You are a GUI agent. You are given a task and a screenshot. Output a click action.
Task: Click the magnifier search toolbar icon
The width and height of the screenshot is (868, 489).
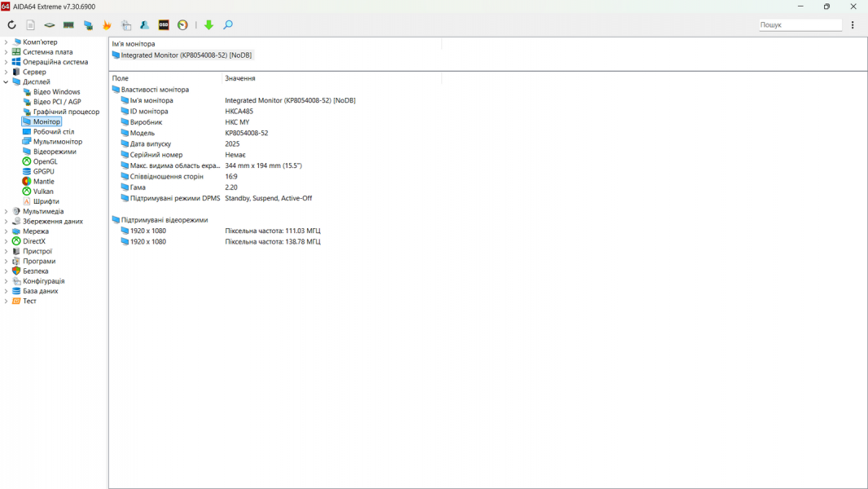pos(227,25)
